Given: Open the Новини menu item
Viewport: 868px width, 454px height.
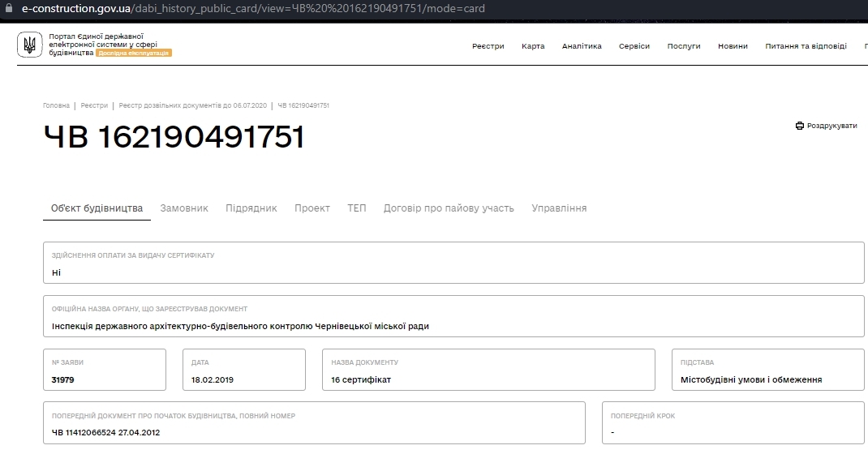Looking at the screenshot, I should tap(733, 46).
